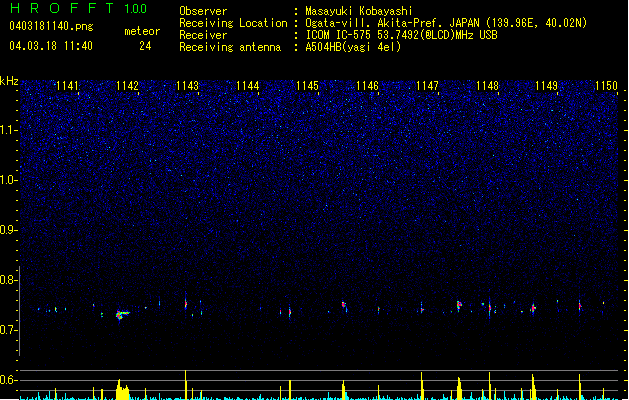Click observer name Masayuki Kobayashi
Image resolution: width=629 pixels, height=400 pixels.
pyautogui.click(x=359, y=11)
